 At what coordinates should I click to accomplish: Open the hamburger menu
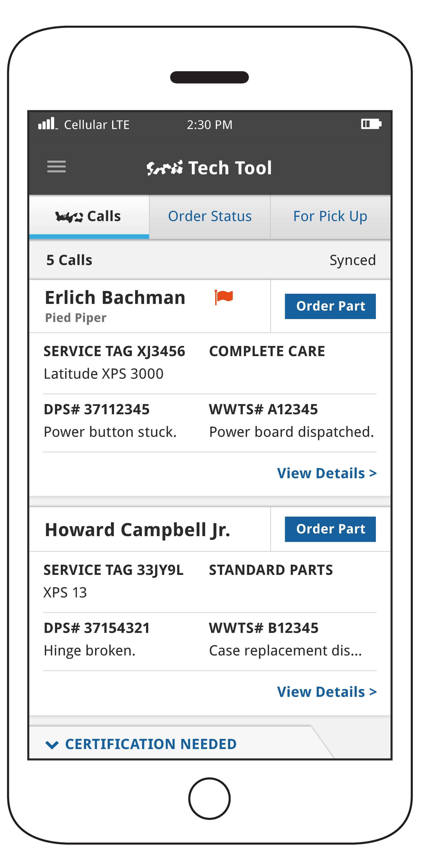[56, 167]
